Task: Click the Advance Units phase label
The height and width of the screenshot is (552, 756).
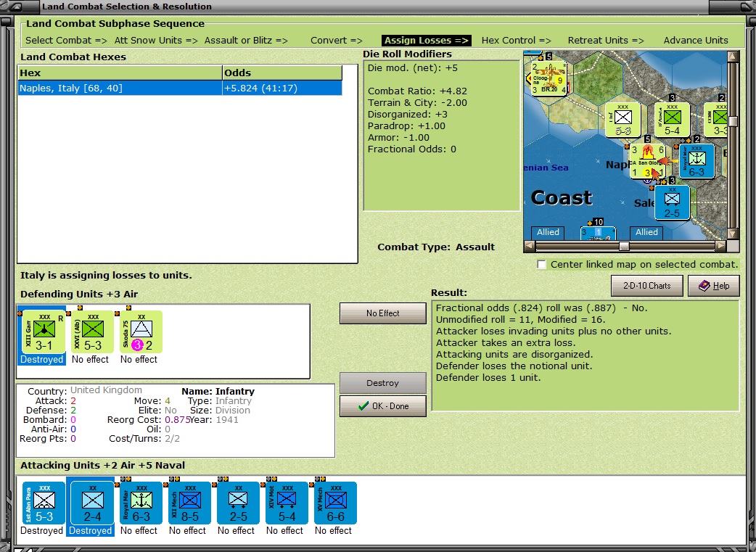Action: point(696,41)
